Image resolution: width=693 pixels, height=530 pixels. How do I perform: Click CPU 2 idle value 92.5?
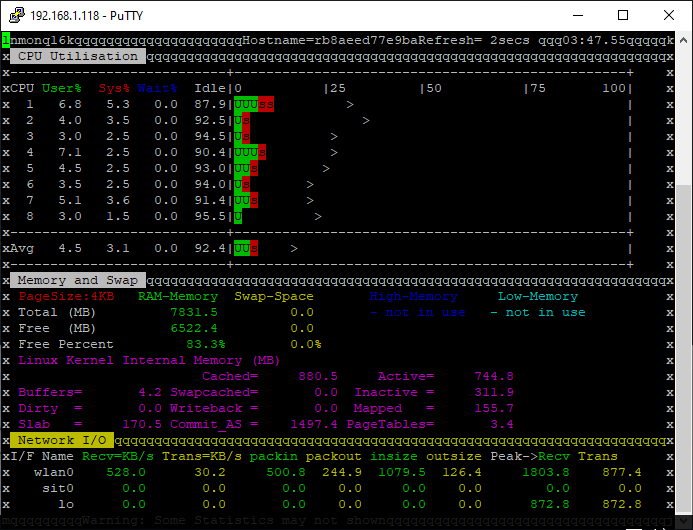coord(210,120)
